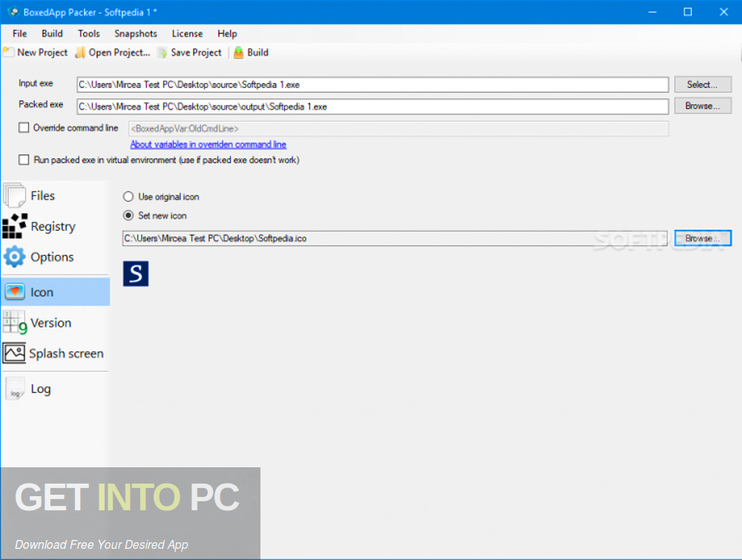Click Browse... button for icon file
Screen dimensions: 742x560
[x=703, y=238]
